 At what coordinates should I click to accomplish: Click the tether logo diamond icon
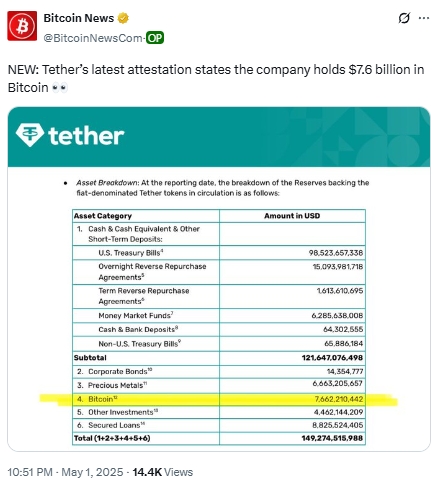tap(30, 135)
